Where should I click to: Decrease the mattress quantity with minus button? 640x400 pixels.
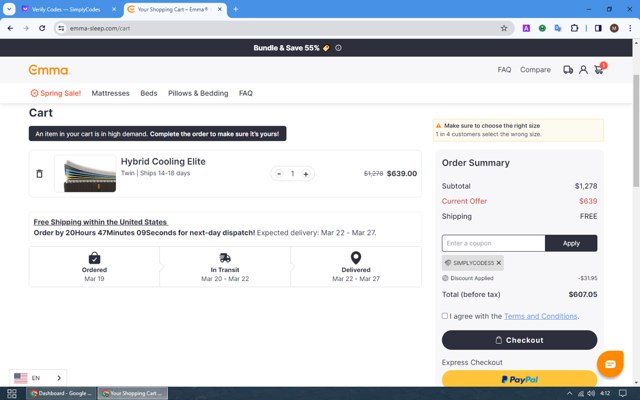click(x=279, y=174)
